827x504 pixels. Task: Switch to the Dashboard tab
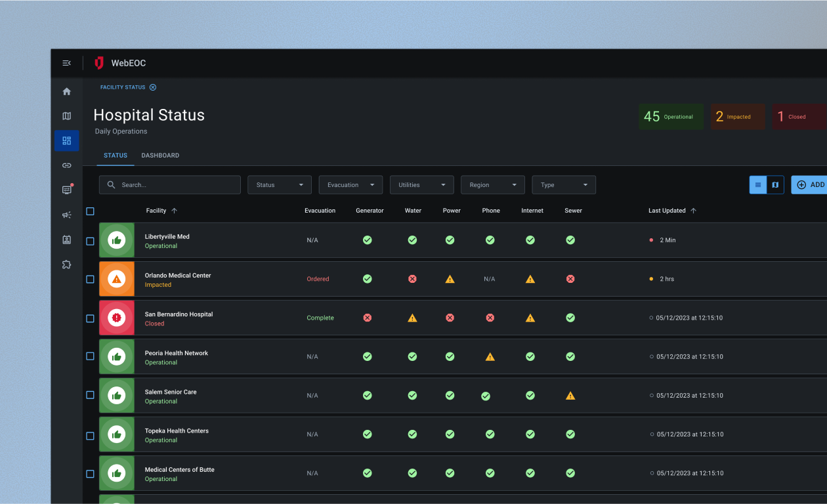click(x=160, y=156)
